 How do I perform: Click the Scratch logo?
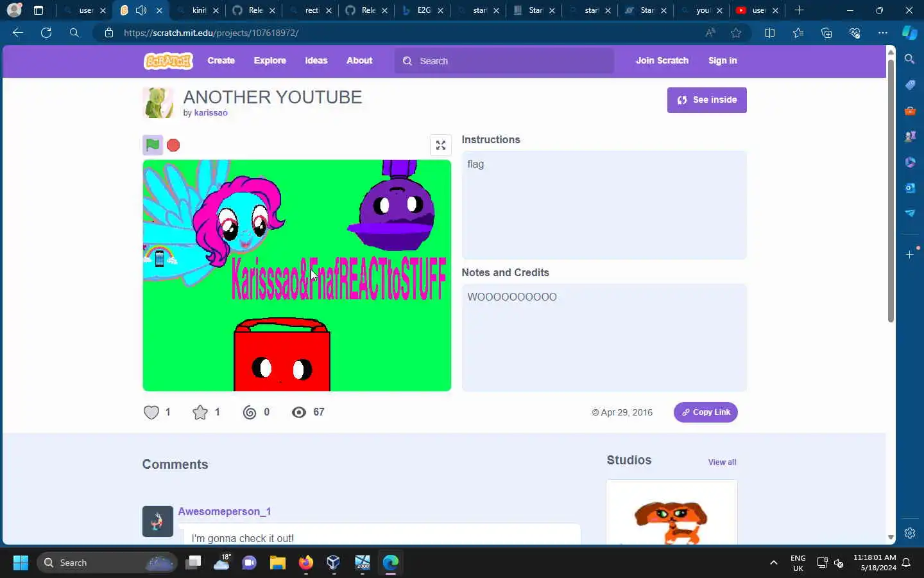[168, 61]
